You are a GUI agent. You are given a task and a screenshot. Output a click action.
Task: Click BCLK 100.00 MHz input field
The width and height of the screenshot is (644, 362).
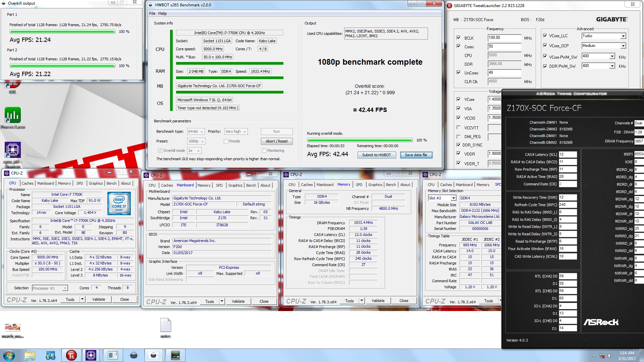(x=504, y=38)
